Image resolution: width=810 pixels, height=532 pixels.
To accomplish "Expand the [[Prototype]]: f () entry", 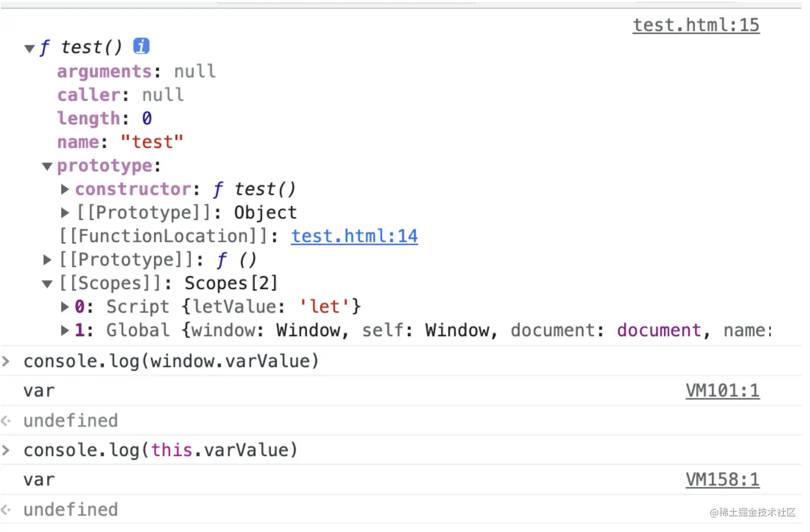I will (47, 260).
